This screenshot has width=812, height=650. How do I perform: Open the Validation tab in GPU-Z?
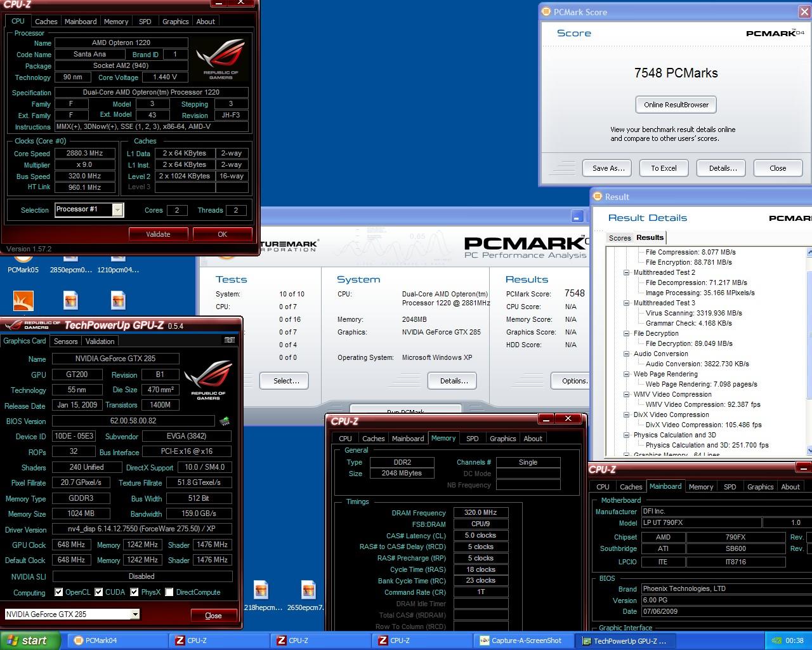(100, 342)
